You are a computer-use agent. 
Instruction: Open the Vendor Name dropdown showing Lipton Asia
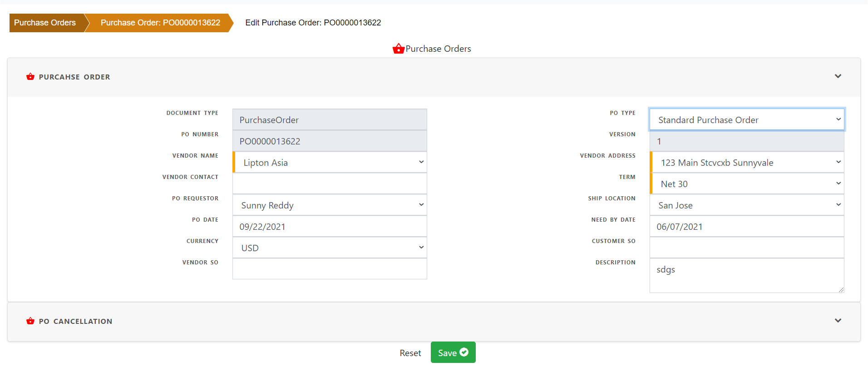pos(330,162)
